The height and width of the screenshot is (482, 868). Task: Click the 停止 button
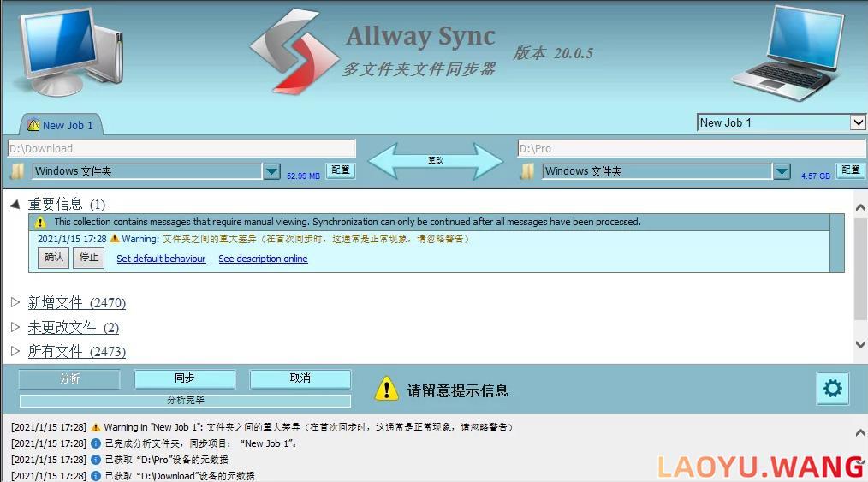coord(88,258)
